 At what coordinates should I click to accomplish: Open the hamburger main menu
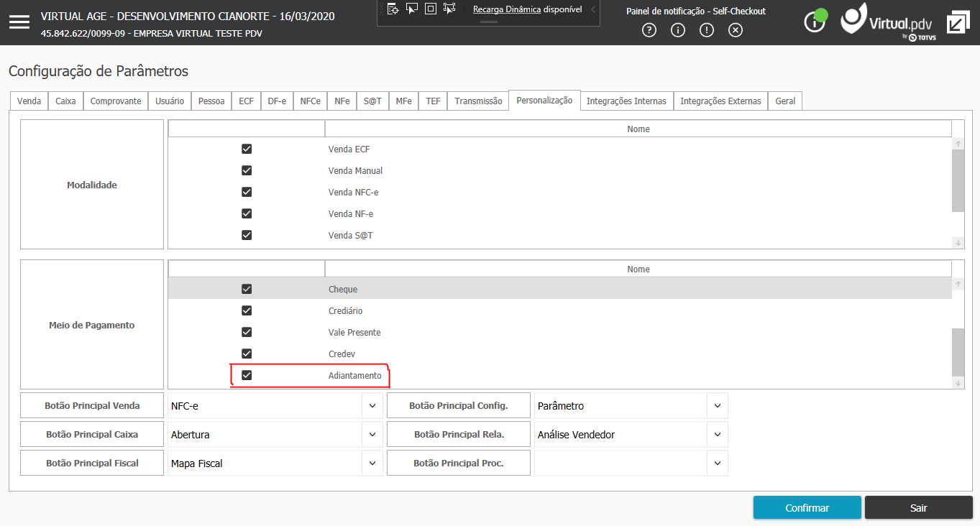[19, 22]
